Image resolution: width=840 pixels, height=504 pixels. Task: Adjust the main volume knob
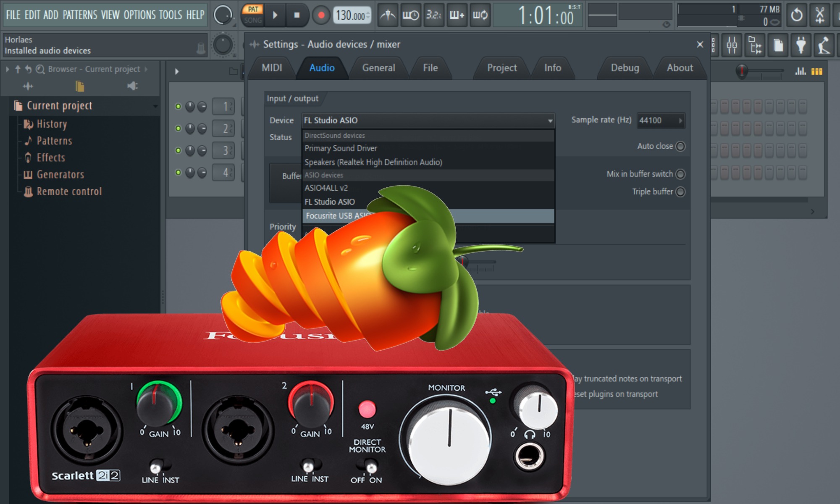tap(223, 15)
